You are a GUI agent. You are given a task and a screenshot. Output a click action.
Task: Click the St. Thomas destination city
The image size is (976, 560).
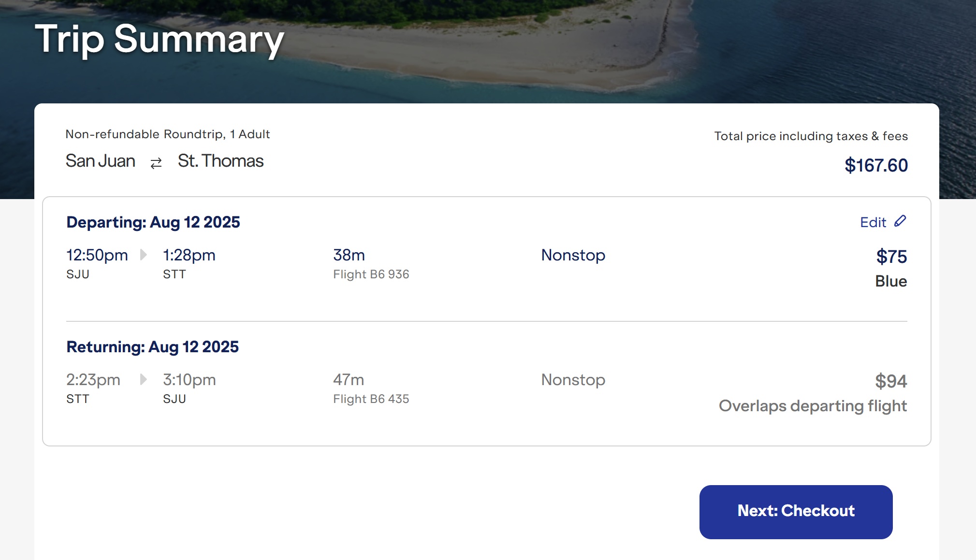coord(220,161)
